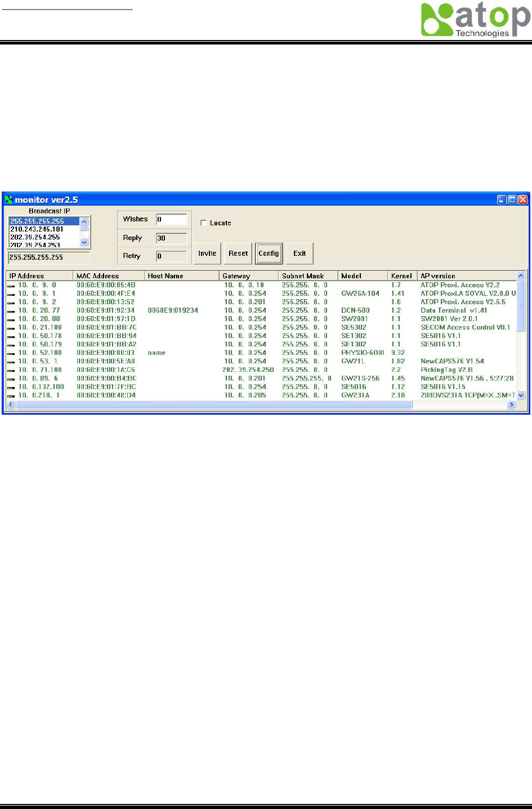Screen dimensions: 532x809
Task: Select MAC address 00:60:E9:00:4F:E4
Action: 106,294
